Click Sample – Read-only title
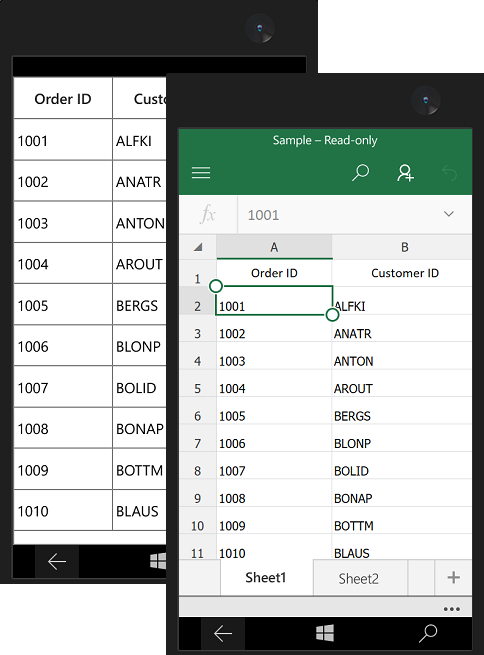This screenshot has height=655, width=484. coord(325,140)
